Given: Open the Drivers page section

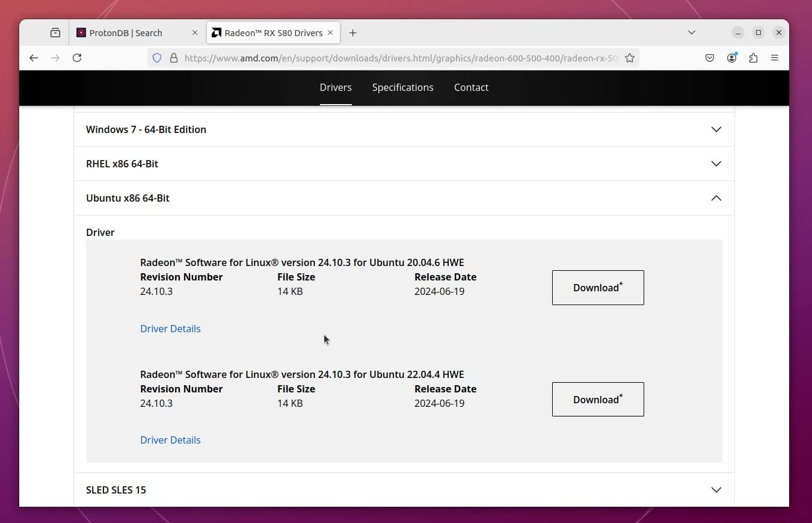Looking at the screenshot, I should click(x=336, y=87).
